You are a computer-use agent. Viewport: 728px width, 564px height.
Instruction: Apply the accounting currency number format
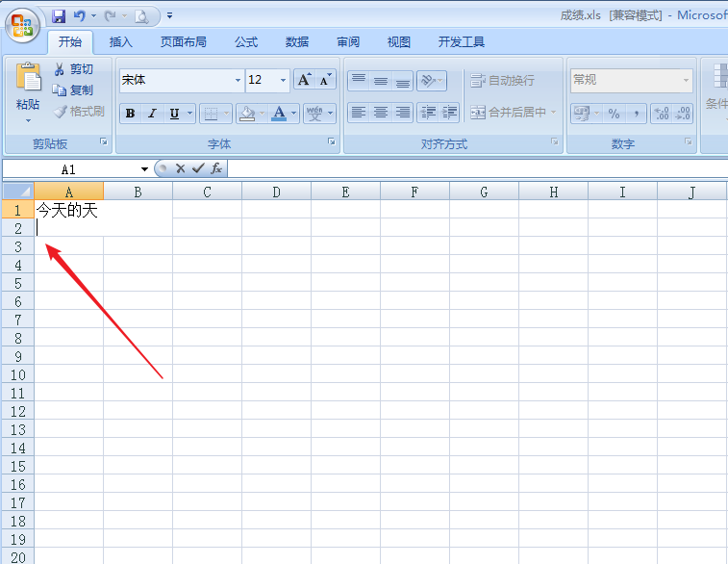[582, 114]
